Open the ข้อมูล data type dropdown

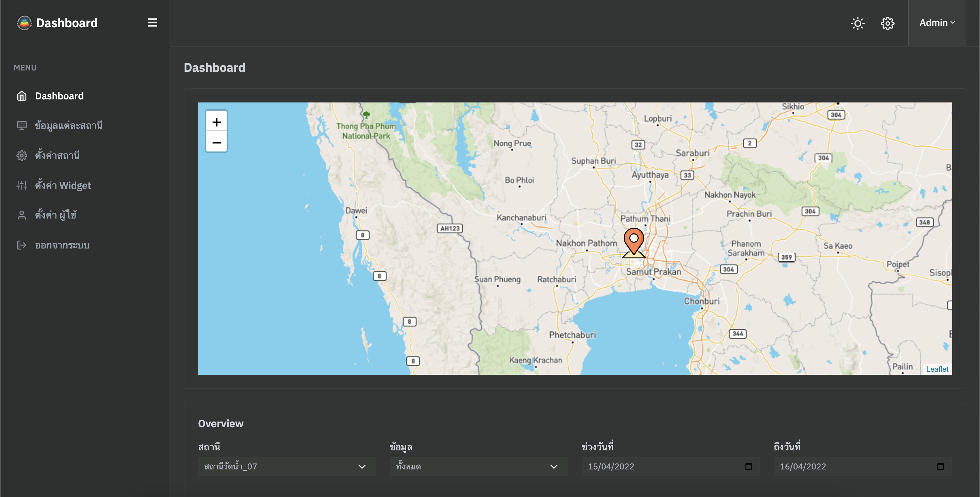(478, 467)
